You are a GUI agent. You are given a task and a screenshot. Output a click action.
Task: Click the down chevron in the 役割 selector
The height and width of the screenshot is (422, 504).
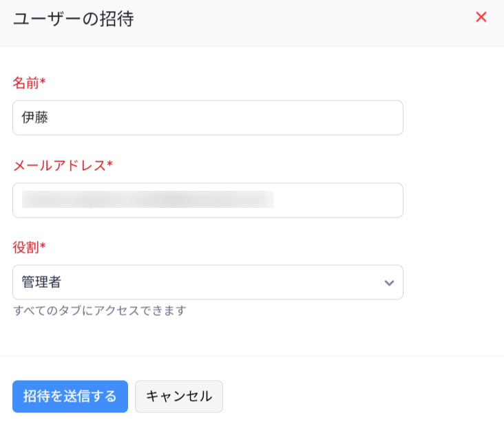389,282
